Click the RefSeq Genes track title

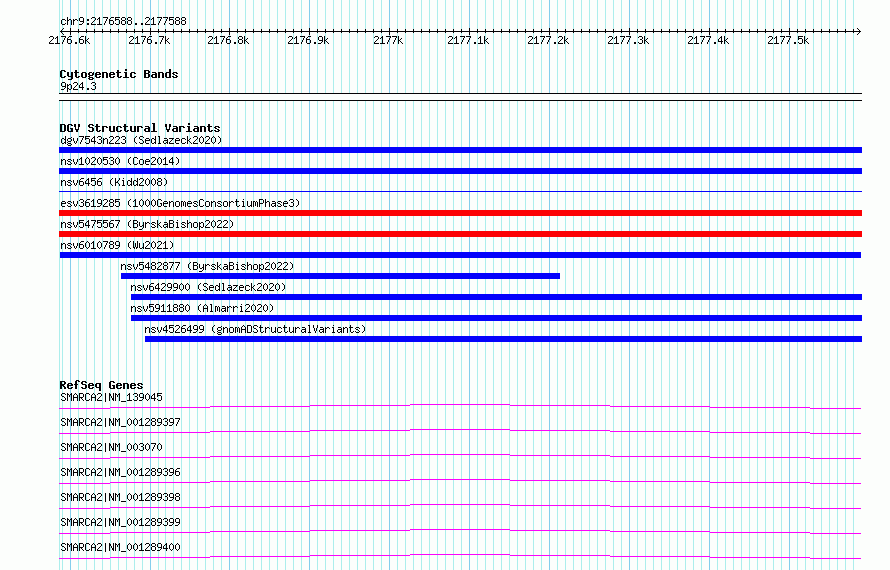101,385
